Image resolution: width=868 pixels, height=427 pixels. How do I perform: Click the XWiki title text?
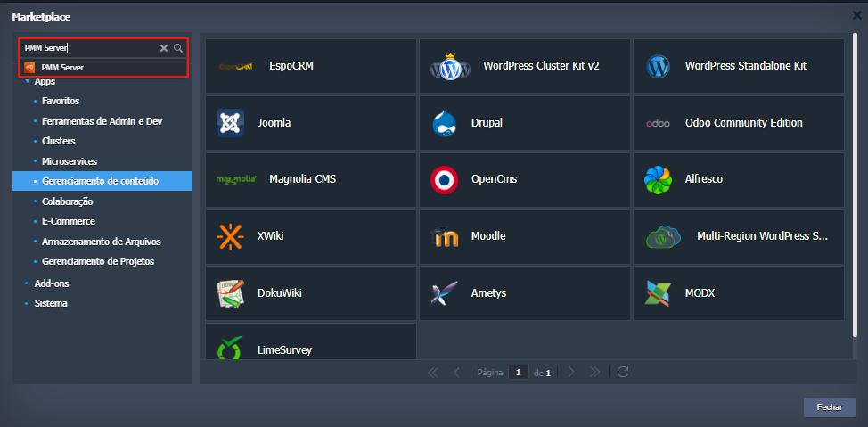[270, 236]
